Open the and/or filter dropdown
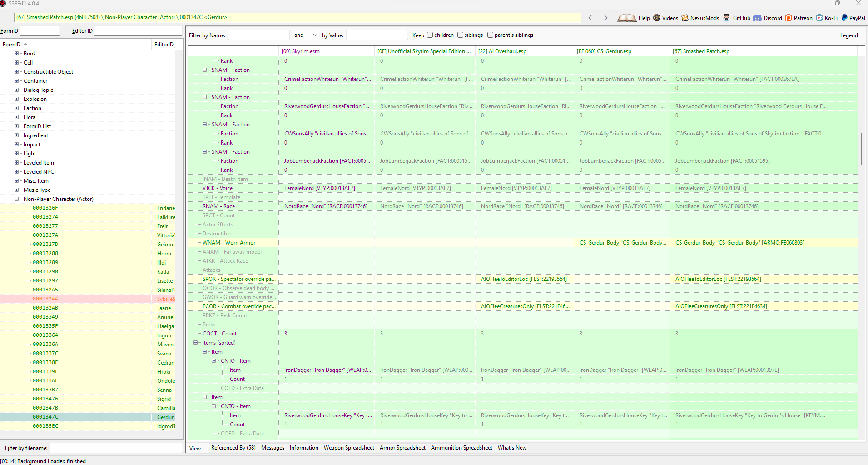The image size is (868, 465). 306,35
